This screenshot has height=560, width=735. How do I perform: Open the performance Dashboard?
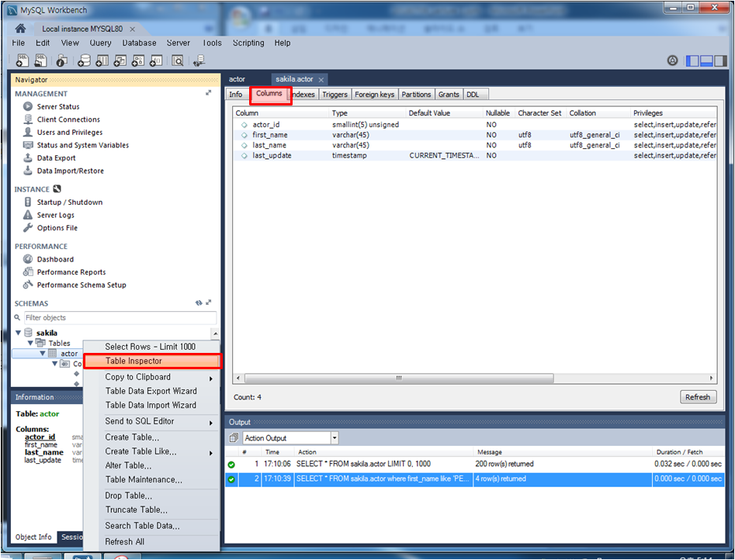click(55, 259)
